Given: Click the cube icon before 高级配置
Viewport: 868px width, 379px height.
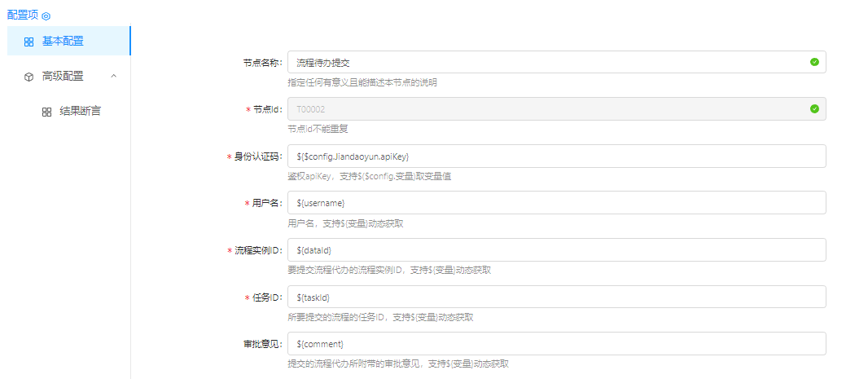Looking at the screenshot, I should (28, 77).
